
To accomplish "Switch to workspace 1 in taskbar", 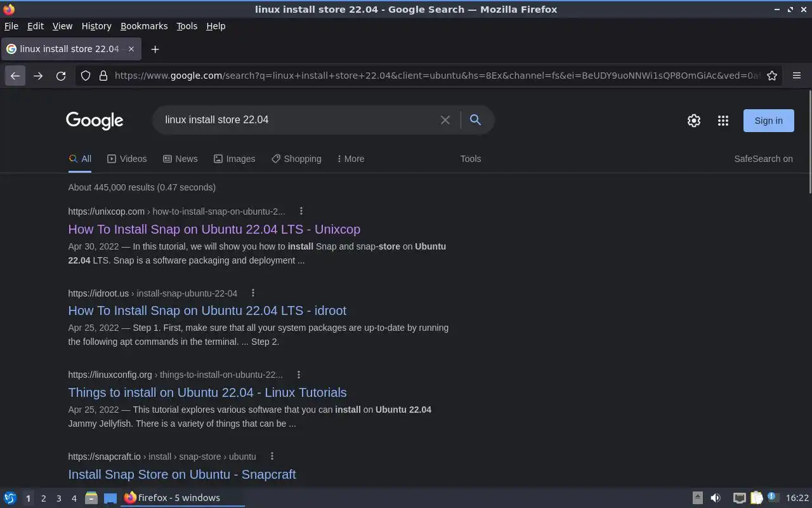I will 28,498.
